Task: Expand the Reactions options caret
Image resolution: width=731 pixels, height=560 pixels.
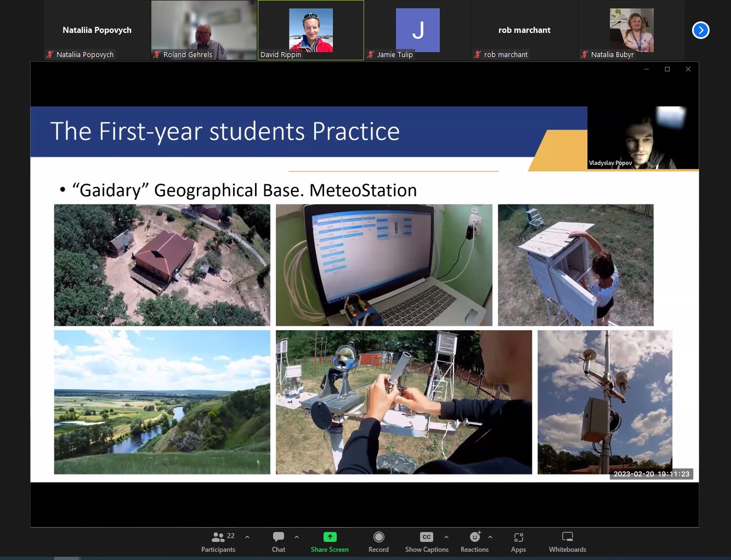Action: tap(490, 537)
